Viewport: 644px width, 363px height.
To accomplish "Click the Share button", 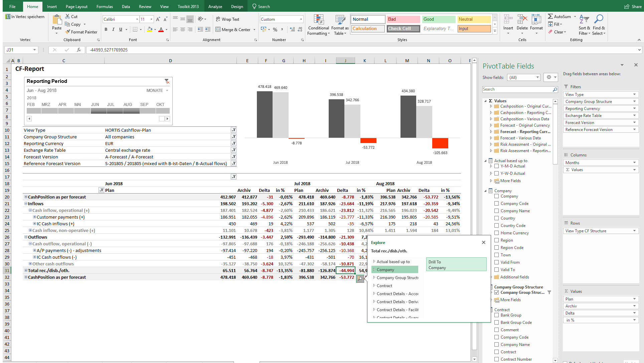I will pyautogui.click(x=633, y=6).
